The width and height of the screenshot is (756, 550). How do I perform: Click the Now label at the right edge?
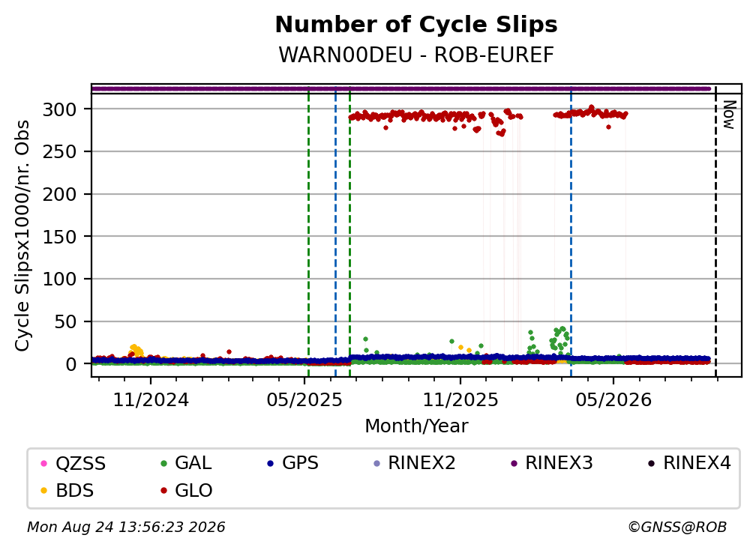pos(729,115)
